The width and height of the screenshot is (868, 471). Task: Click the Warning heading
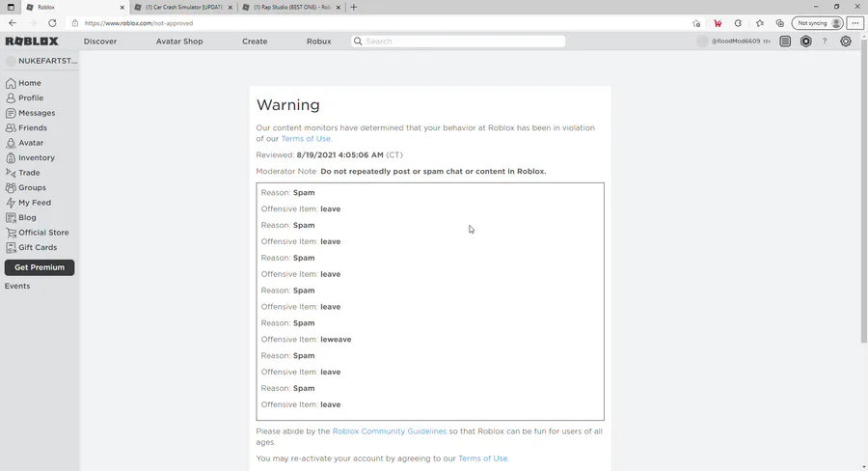coord(287,105)
